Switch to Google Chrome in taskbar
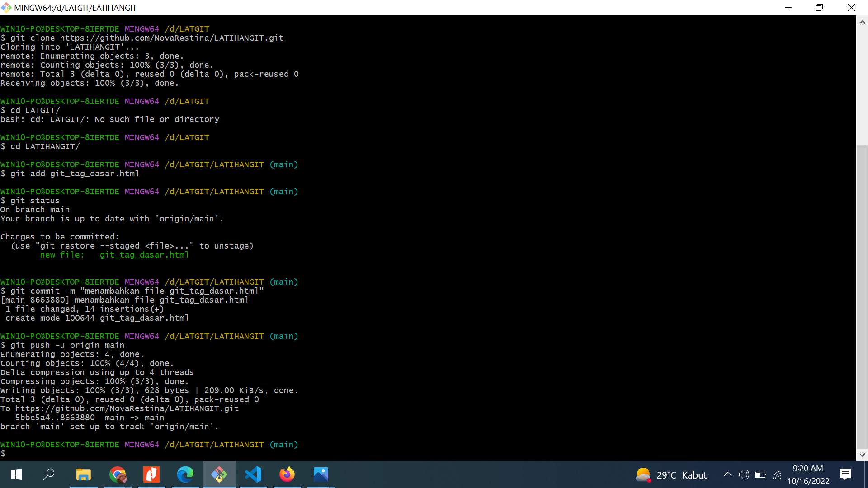868x488 pixels. (118, 474)
